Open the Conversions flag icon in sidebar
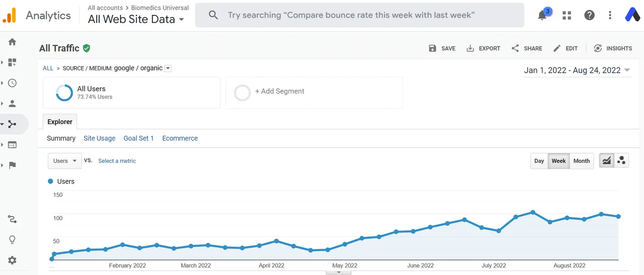 coord(12,165)
